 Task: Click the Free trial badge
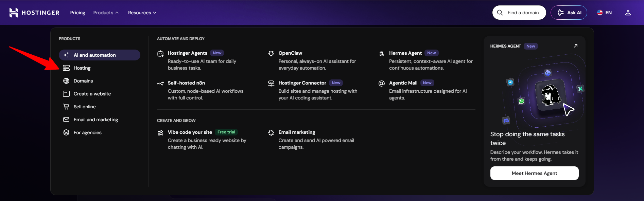click(x=226, y=132)
